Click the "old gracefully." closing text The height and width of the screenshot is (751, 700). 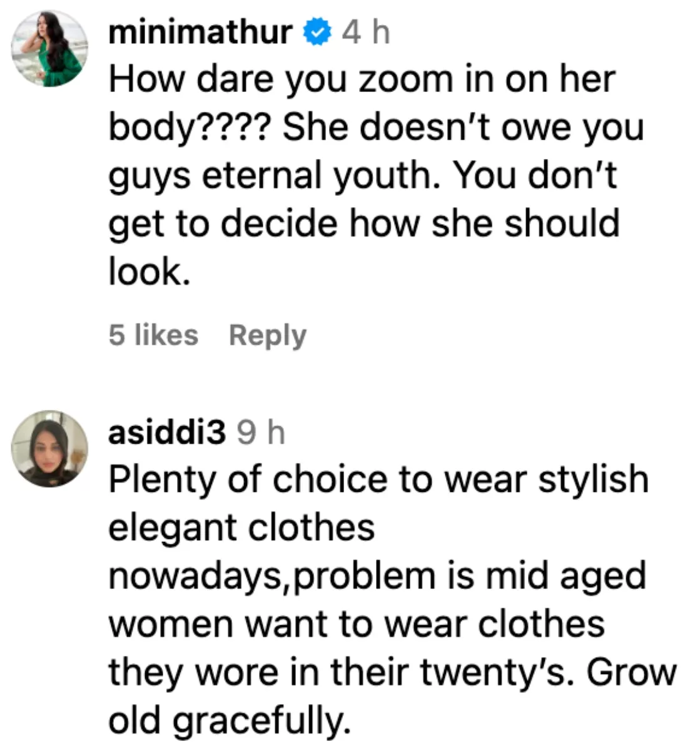(229, 720)
